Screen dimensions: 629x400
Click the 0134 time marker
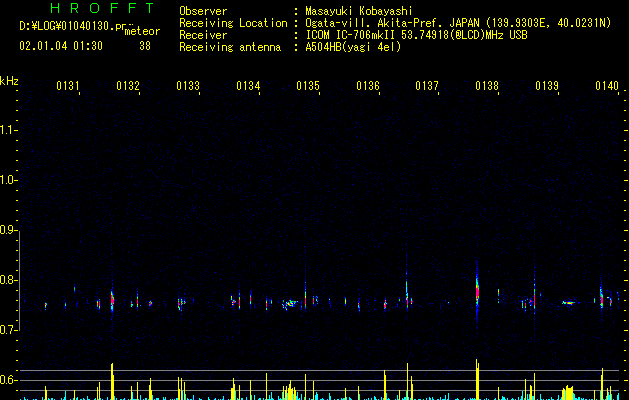(x=248, y=86)
